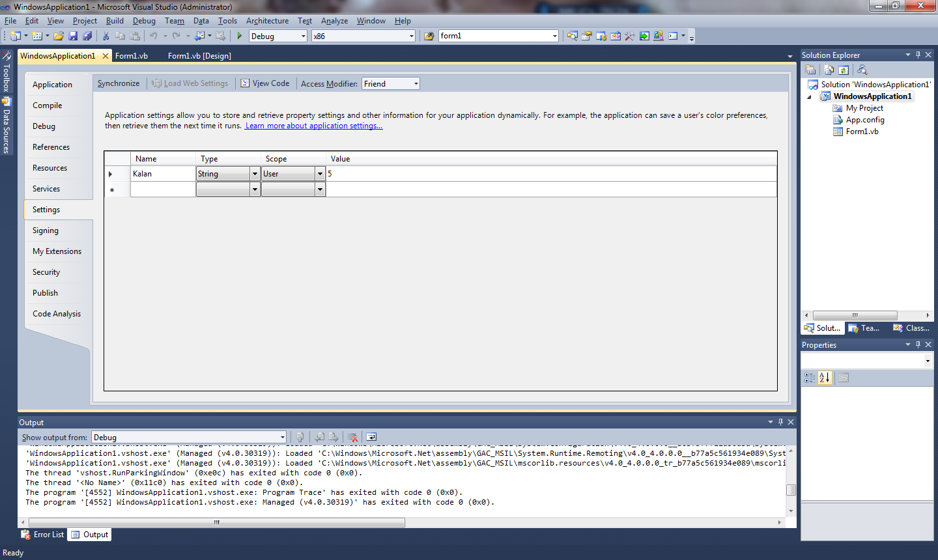
Task: Open the Access Modifier Friend dropdown
Action: pyautogui.click(x=416, y=83)
